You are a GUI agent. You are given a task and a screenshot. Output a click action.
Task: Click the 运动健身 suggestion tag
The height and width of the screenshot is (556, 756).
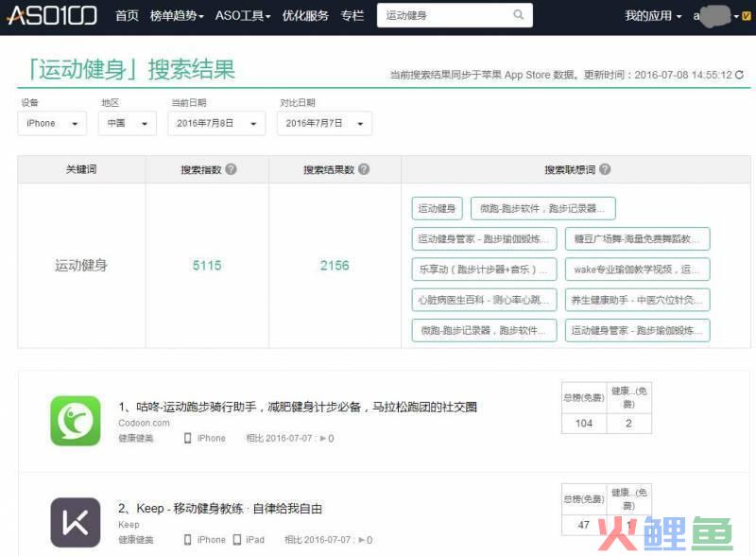pyautogui.click(x=438, y=208)
